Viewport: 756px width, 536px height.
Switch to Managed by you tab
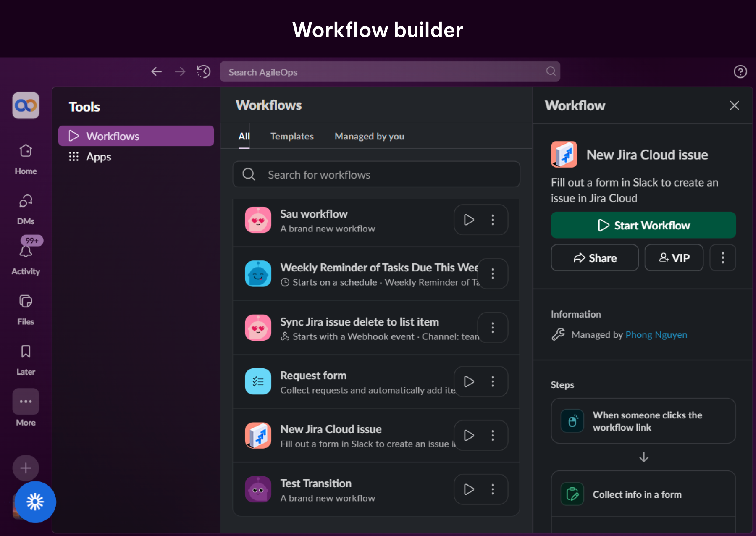coord(370,137)
